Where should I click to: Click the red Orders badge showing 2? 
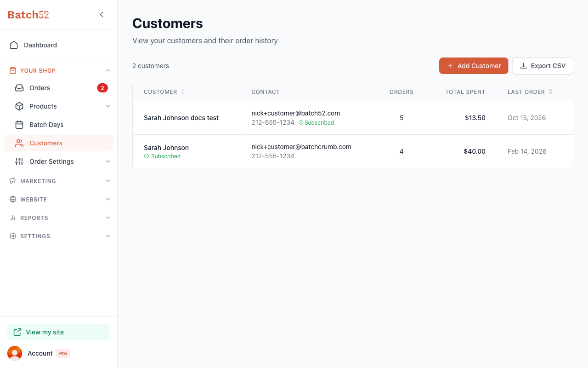pos(102,88)
